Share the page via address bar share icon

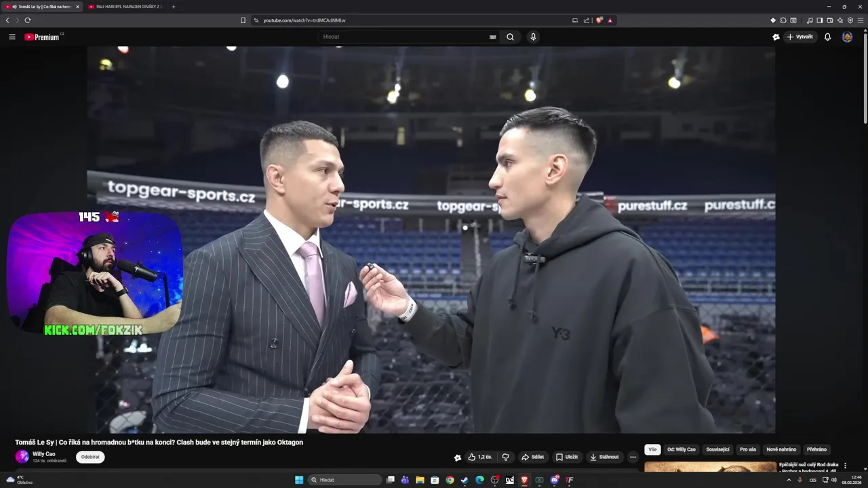point(587,20)
